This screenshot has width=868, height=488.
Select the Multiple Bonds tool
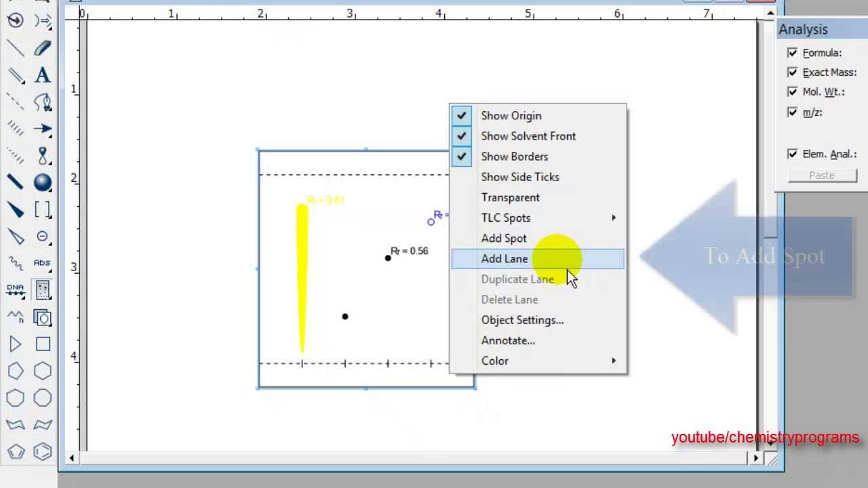coord(15,75)
